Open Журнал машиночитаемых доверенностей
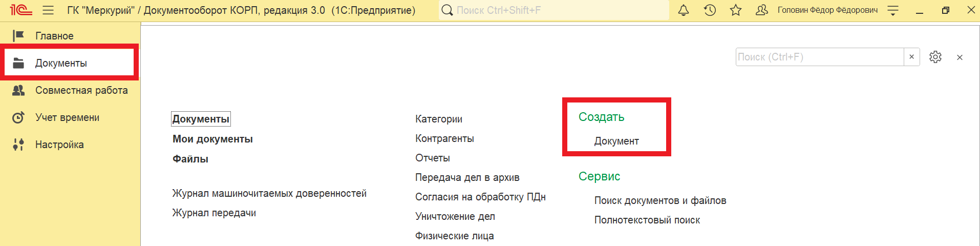980x246 pixels. coord(269,193)
